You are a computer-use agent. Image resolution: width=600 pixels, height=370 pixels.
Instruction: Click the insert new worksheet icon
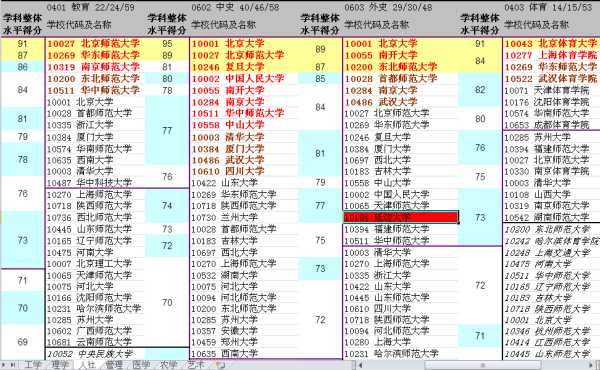tap(220, 365)
